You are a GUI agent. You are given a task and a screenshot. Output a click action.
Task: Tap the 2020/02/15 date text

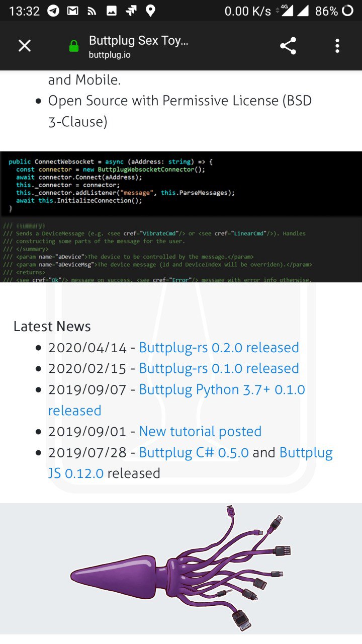point(87,368)
